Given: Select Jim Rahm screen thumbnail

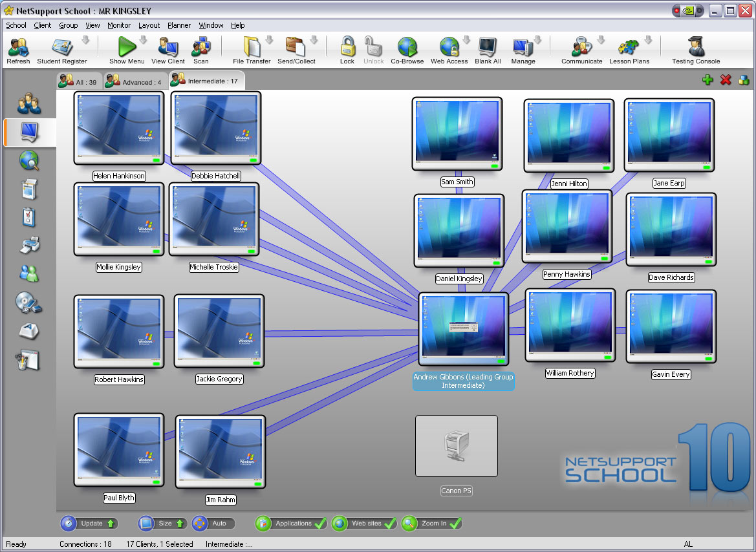Looking at the screenshot, I should [221, 452].
